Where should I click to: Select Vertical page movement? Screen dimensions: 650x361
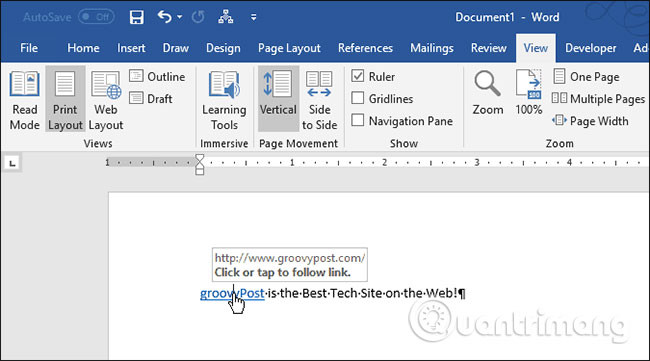point(278,99)
